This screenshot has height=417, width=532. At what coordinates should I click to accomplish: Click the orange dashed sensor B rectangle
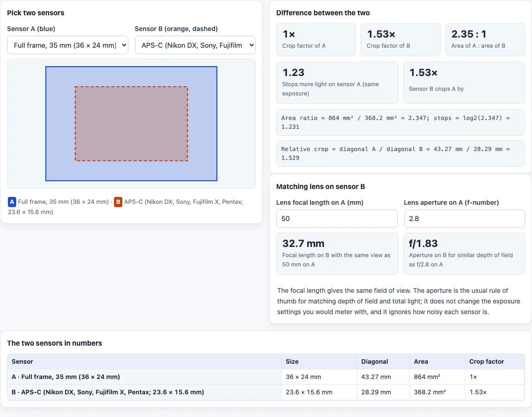coord(131,124)
